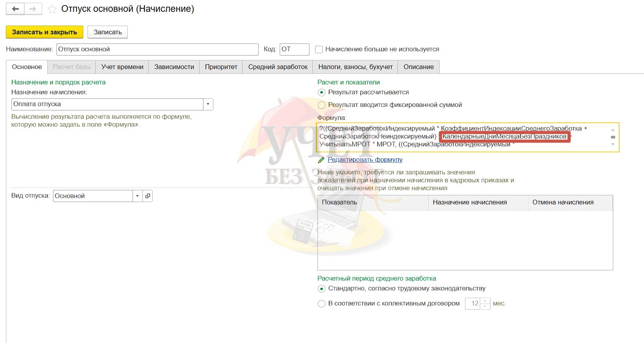Click the pencil icon beside Редактировать формулу

[x=321, y=160]
